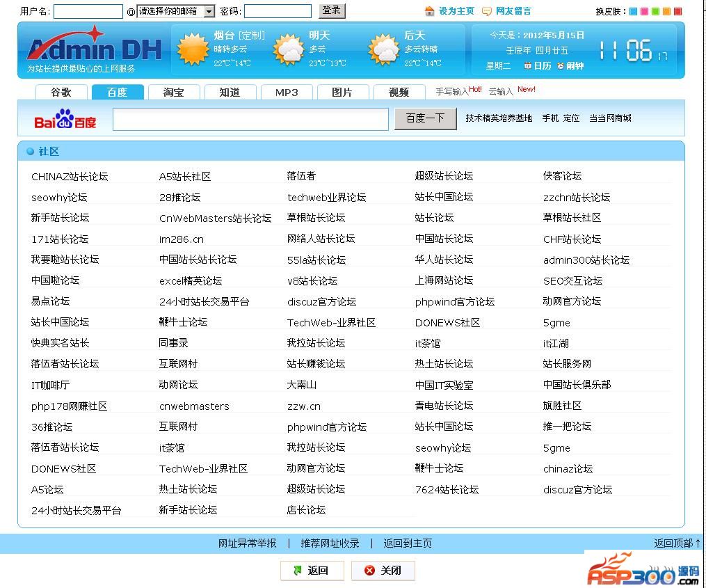This screenshot has height=588, width=706.
Task: Click the green arrow icon on 返回
Action: (x=297, y=571)
